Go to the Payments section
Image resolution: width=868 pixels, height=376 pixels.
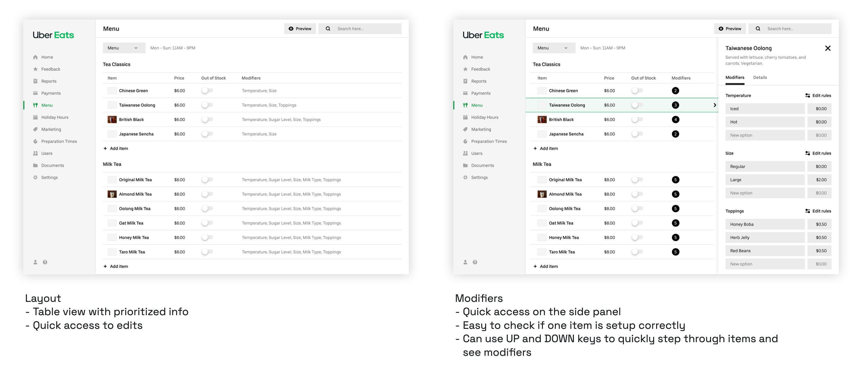click(51, 93)
